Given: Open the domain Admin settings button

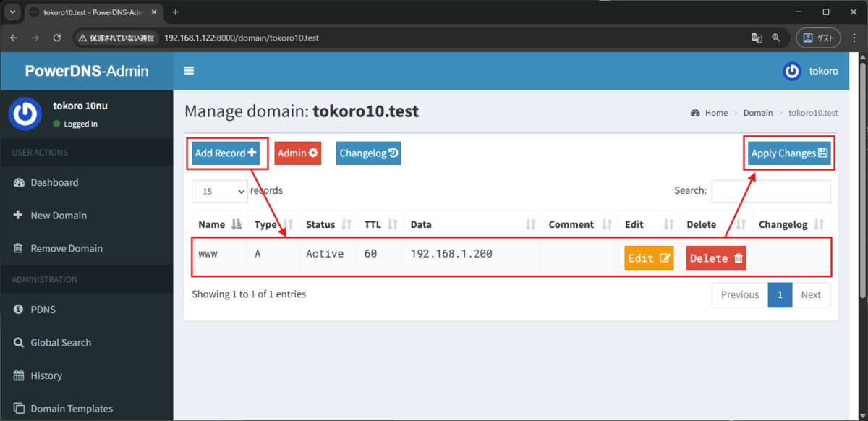Looking at the screenshot, I should [297, 153].
